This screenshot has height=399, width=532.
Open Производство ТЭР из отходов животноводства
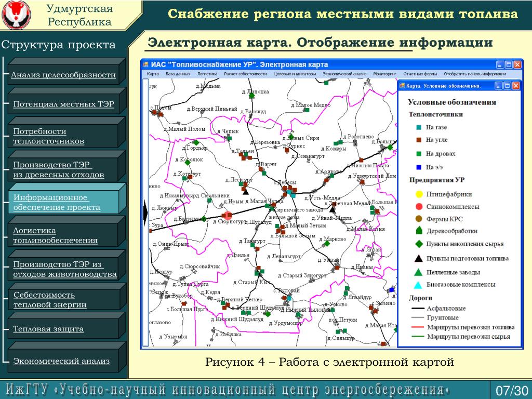[65, 269]
